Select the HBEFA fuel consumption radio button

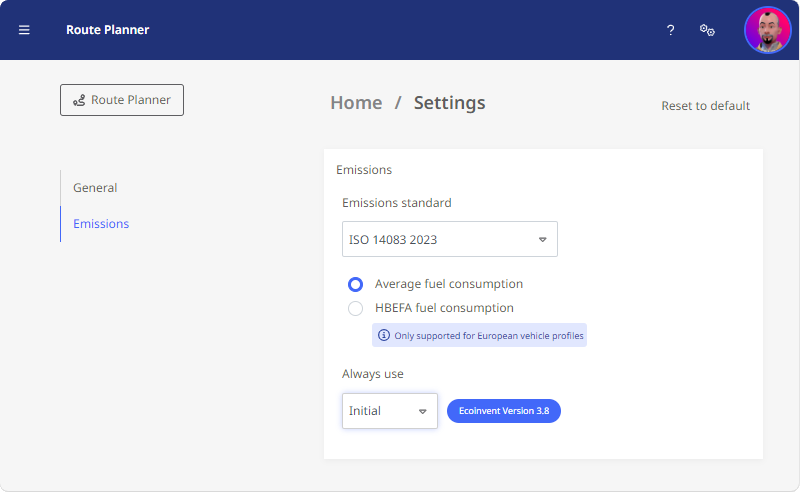point(356,308)
